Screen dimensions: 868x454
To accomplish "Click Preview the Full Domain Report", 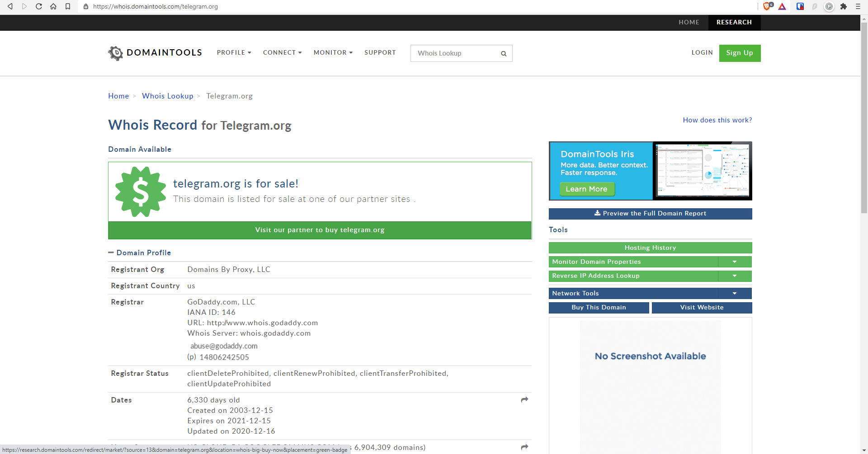I will point(650,214).
